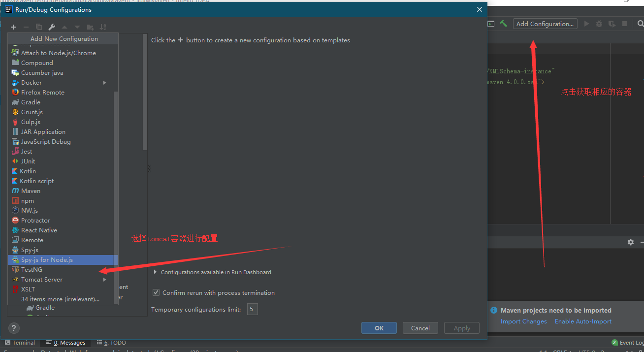Click the plus Add New Configuration icon
The image size is (644, 352).
13,27
